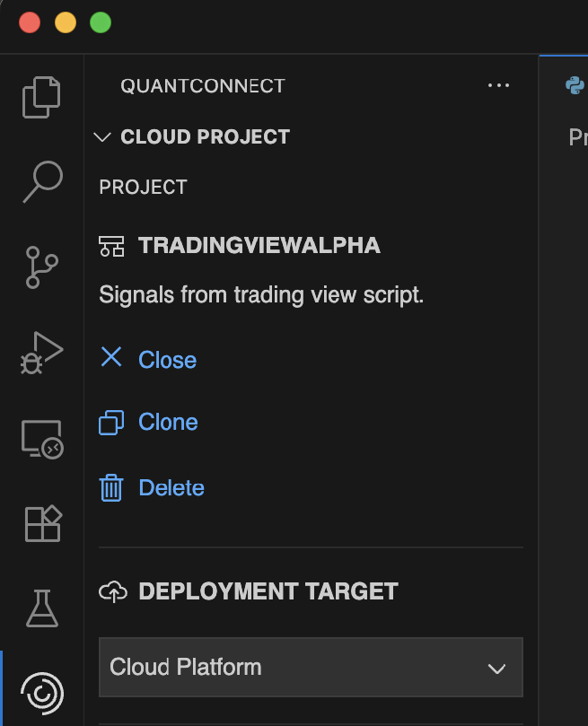Open Remote Explorer view icon
Viewport: 588px width, 726px height.
click(x=41, y=439)
